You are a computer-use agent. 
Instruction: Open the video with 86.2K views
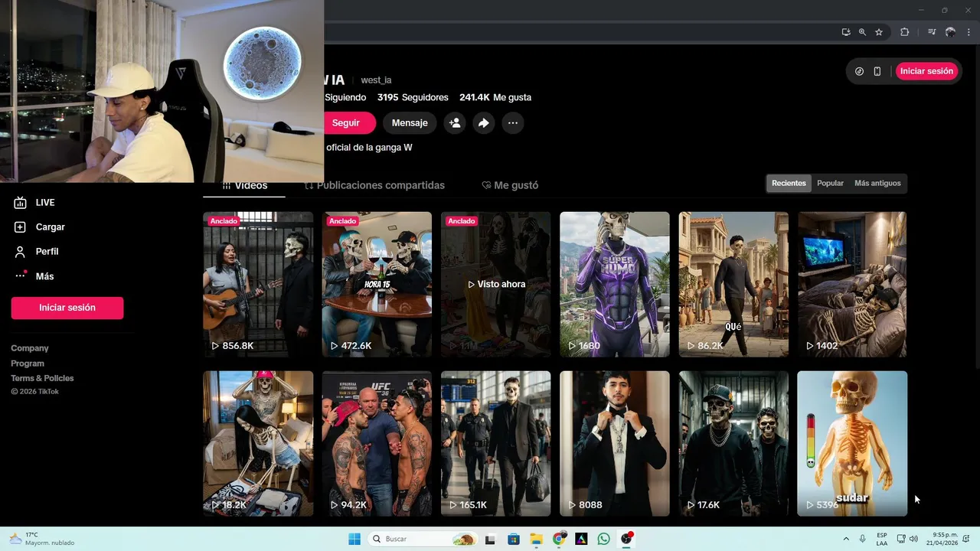pos(733,285)
